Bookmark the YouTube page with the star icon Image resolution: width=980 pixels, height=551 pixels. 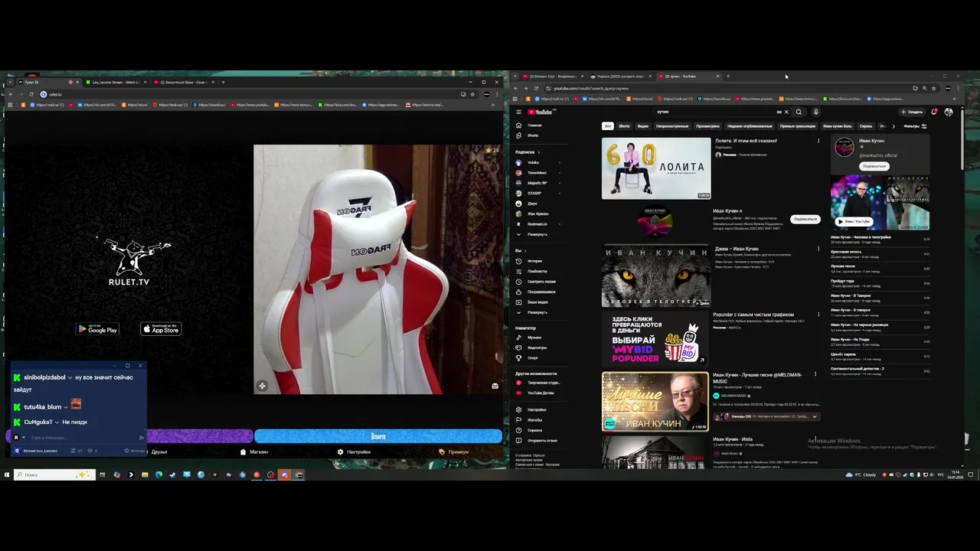(x=933, y=88)
